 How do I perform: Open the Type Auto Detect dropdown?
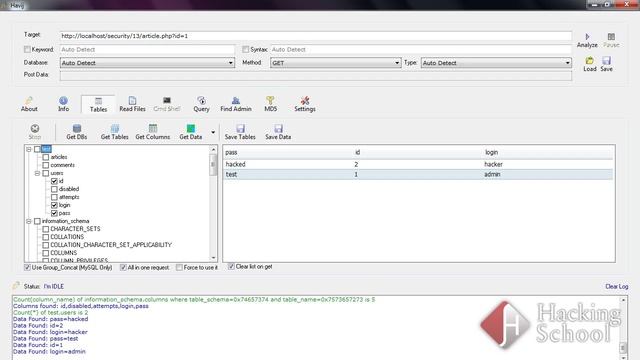click(x=567, y=63)
